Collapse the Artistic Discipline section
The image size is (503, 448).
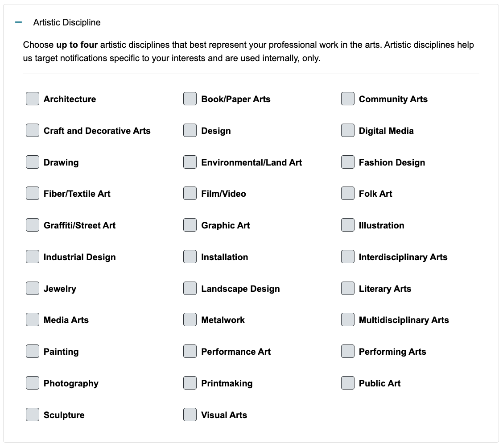[x=17, y=21]
